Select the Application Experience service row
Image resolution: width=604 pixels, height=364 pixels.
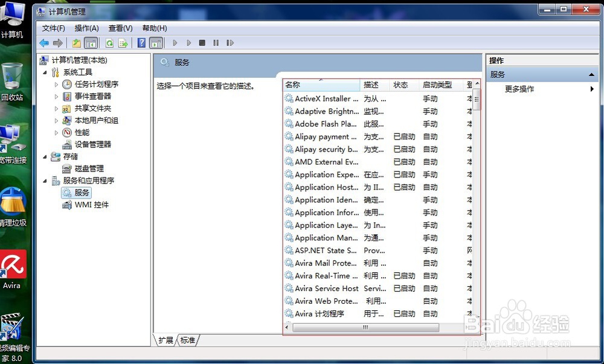click(x=378, y=174)
